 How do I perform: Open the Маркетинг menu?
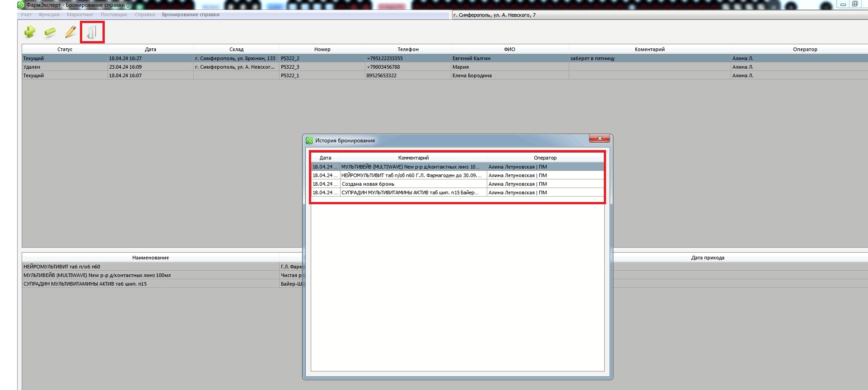[80, 14]
